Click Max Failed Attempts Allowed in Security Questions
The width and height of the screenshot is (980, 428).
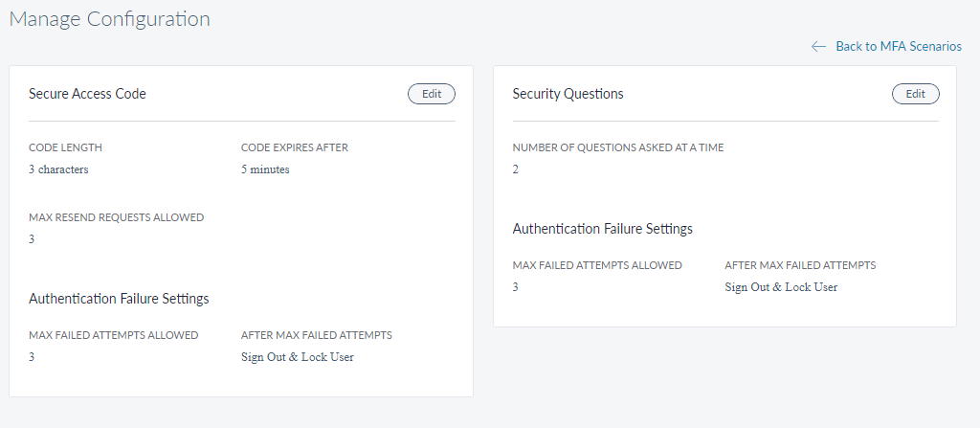pyautogui.click(x=597, y=265)
